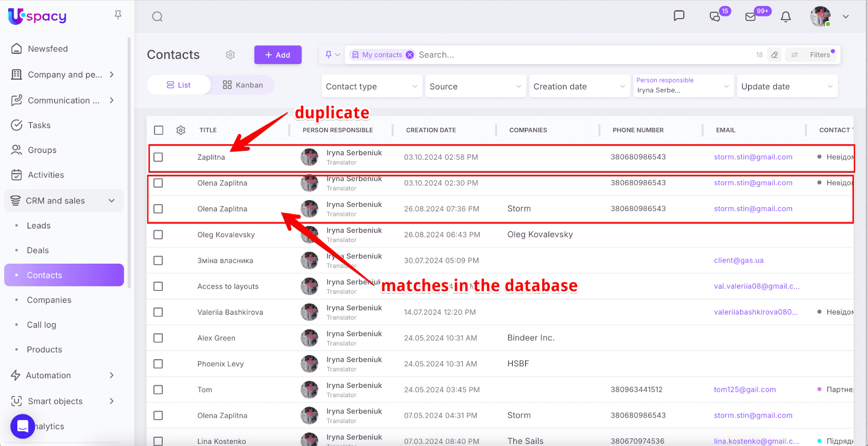The width and height of the screenshot is (868, 446).
Task: Open table column settings gear icon
Action: [181, 130]
